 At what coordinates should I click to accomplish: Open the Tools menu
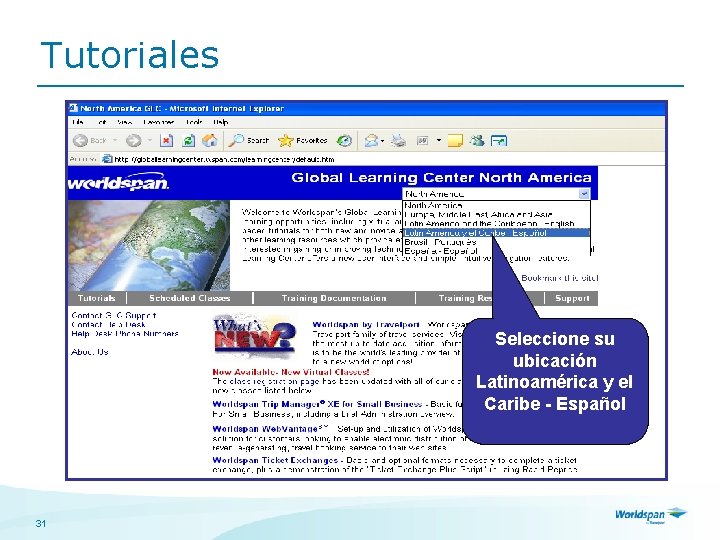click(x=194, y=122)
